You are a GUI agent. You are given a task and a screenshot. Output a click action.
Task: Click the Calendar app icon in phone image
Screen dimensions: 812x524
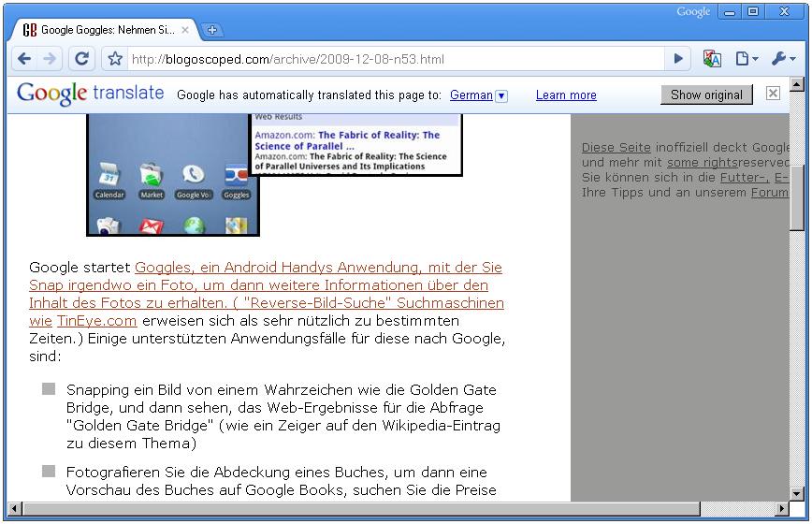(109, 181)
